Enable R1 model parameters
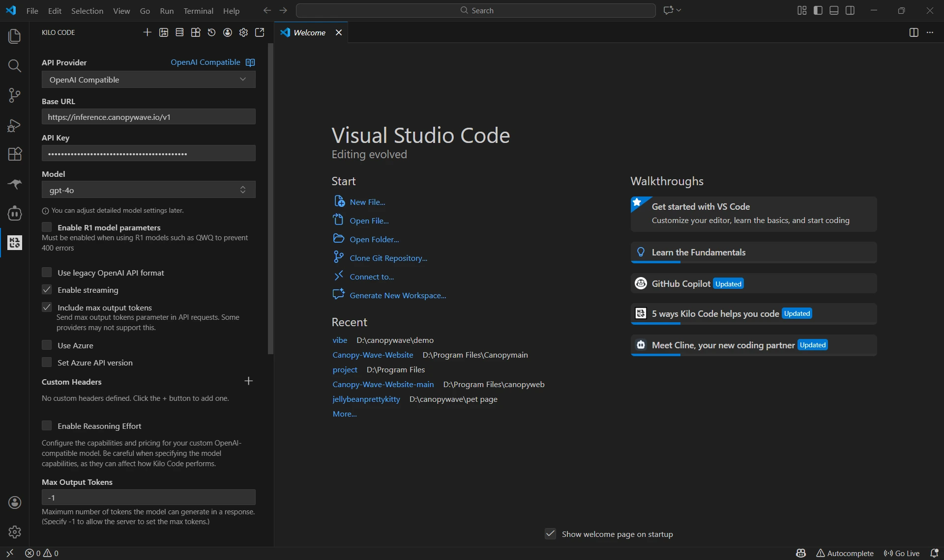944x560 pixels. coord(47,226)
